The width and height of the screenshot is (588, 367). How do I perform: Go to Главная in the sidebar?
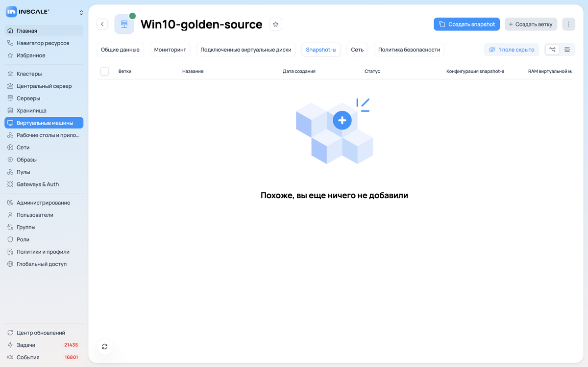[44, 31]
